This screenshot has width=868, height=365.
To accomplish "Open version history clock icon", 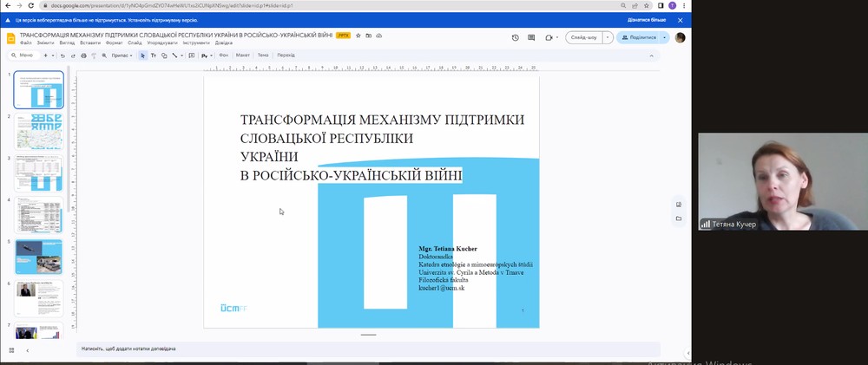I will [x=516, y=37].
